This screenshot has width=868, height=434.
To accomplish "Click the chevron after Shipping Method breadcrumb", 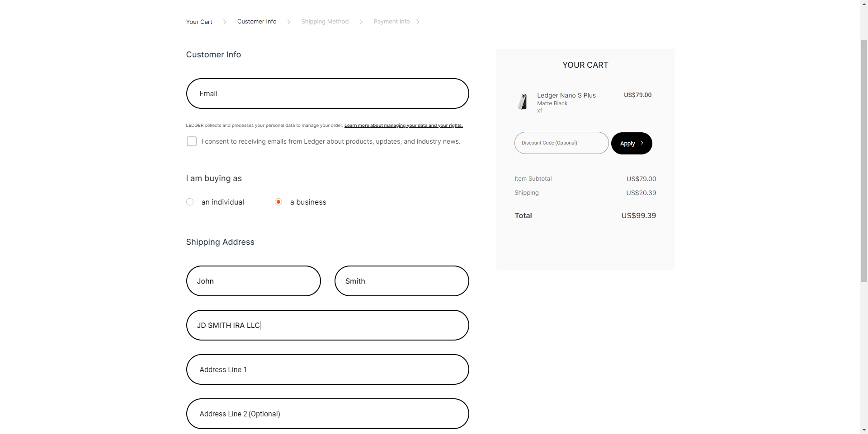I will click(361, 22).
